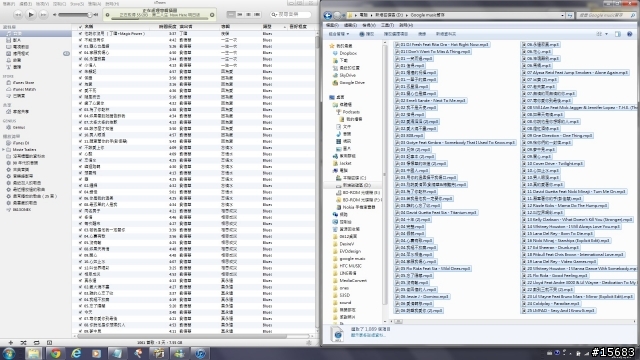This screenshot has height=360, width=640.
Task: Toggle the Explorer preview pane icon
Action: tap(618, 34)
